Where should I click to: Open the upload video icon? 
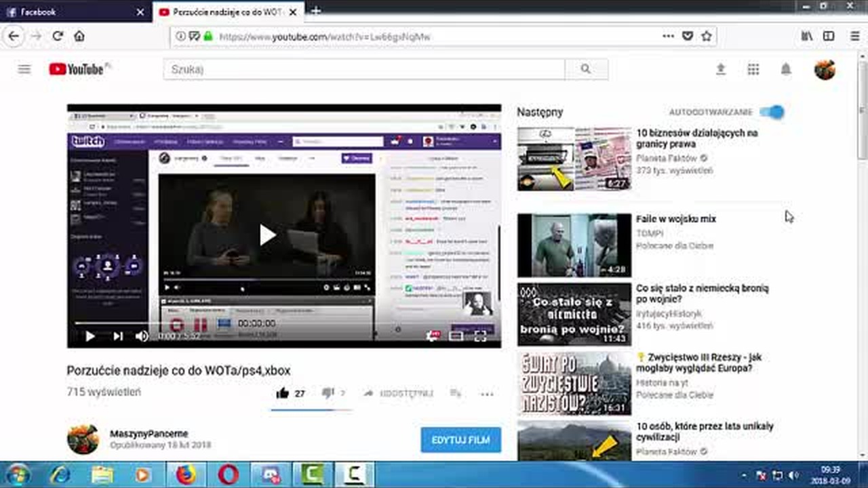(x=721, y=69)
